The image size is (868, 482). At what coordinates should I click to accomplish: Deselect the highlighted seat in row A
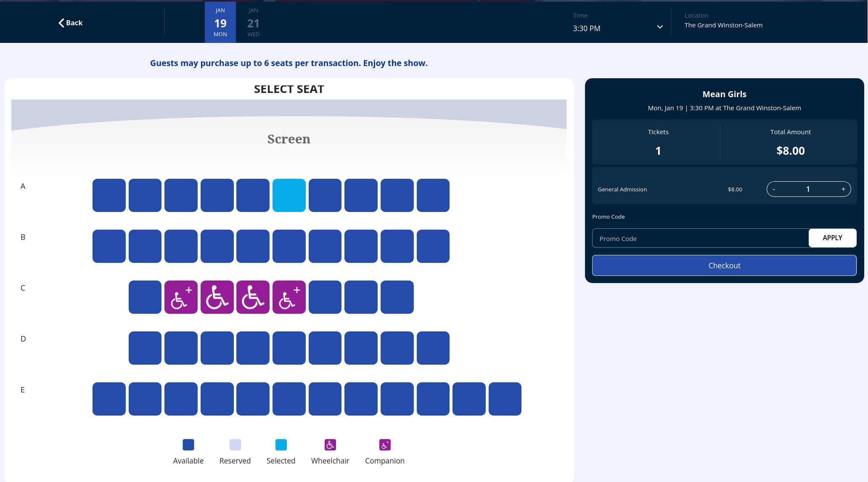pyautogui.click(x=289, y=195)
